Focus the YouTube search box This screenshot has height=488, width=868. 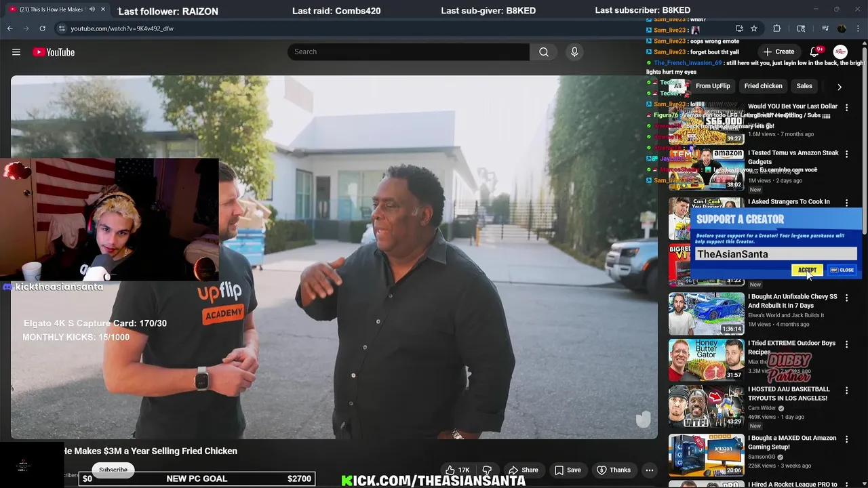tap(408, 52)
